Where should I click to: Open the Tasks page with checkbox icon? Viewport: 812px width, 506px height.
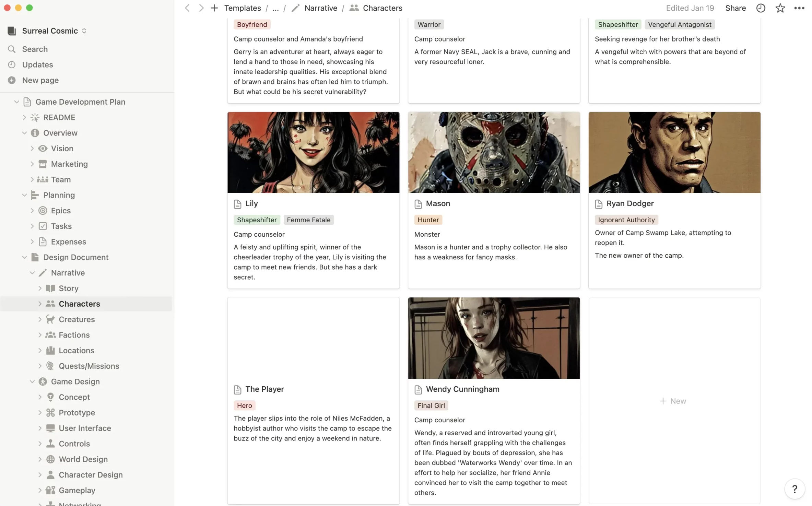(61, 226)
